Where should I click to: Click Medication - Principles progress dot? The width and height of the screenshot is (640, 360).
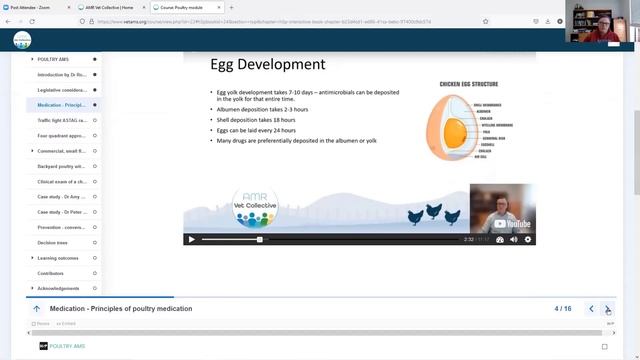(95, 105)
